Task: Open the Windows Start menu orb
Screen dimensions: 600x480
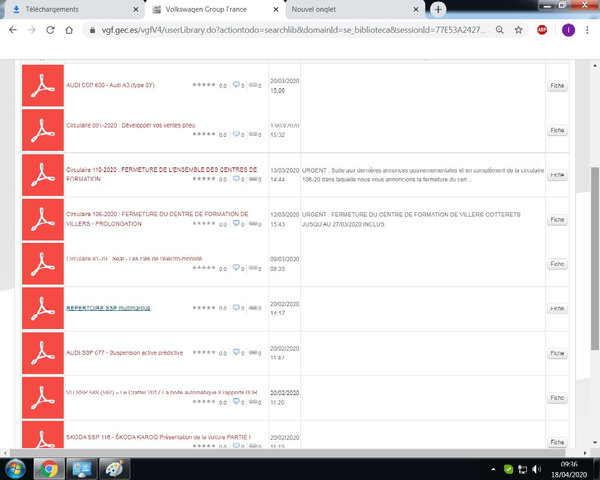Action: [15, 469]
